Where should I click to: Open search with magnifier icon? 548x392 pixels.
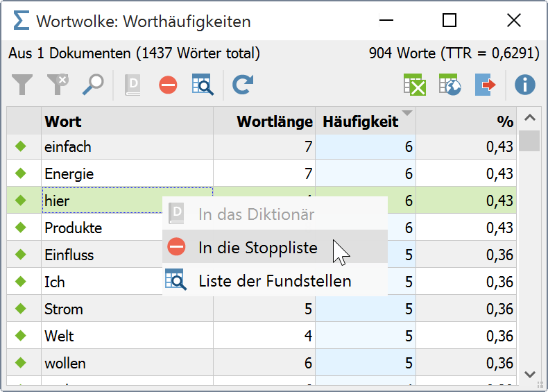point(93,85)
